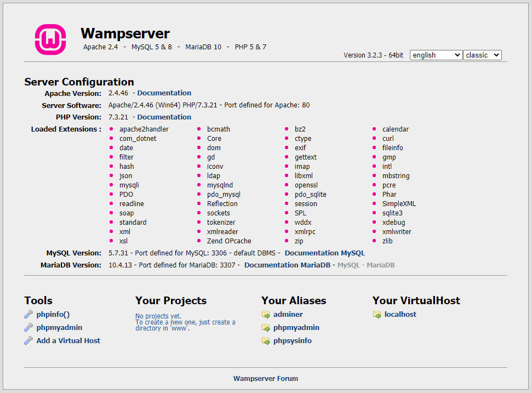This screenshot has height=393, width=532.
Task: Click the greyed MySQL - MariaDB link
Action: (366, 265)
